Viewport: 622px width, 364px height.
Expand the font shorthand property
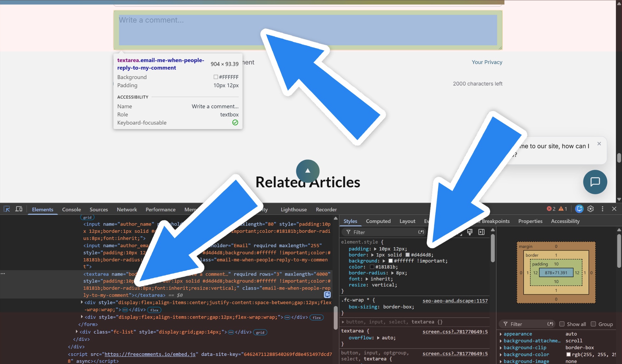coord(367,279)
